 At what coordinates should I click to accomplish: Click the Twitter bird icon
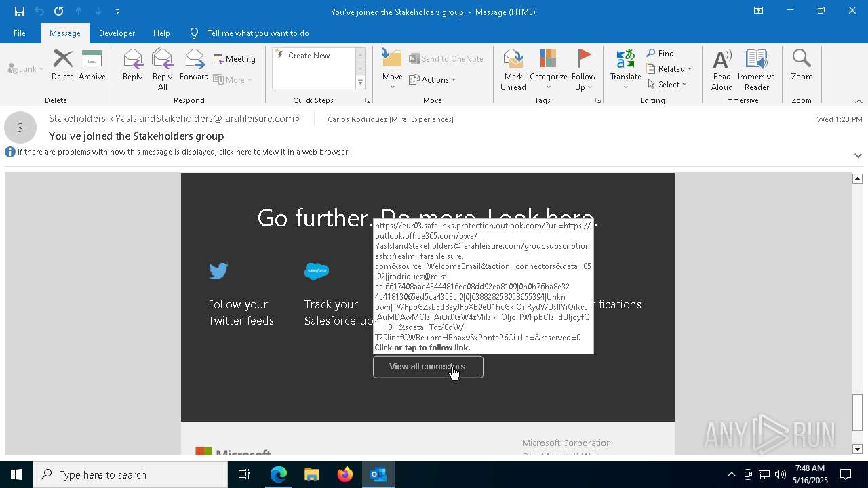(218, 271)
